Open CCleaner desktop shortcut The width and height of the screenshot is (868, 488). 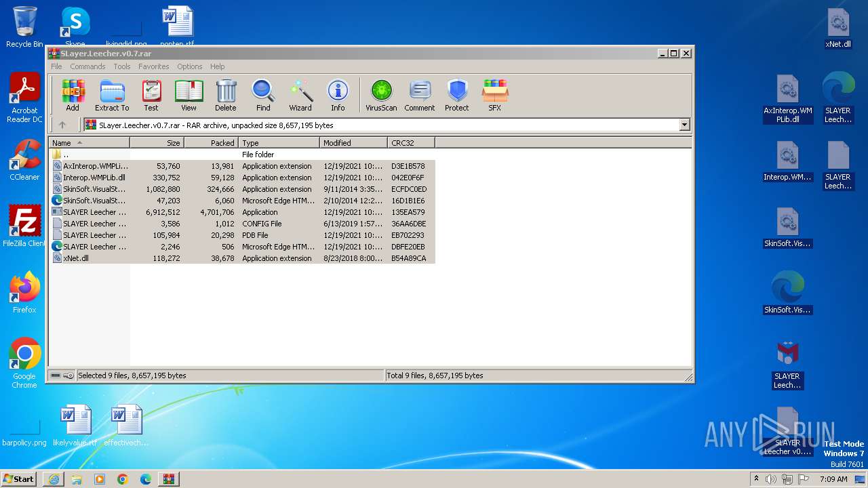tap(24, 160)
